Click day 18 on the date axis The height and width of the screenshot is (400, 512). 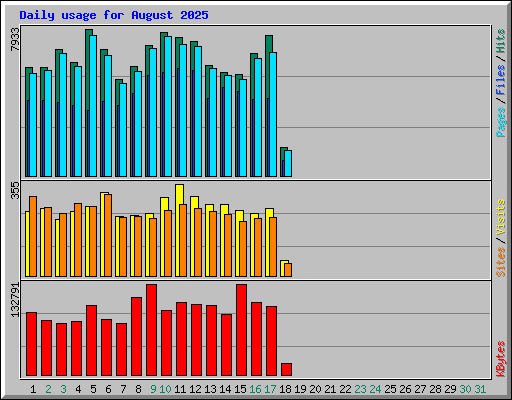coord(285,389)
